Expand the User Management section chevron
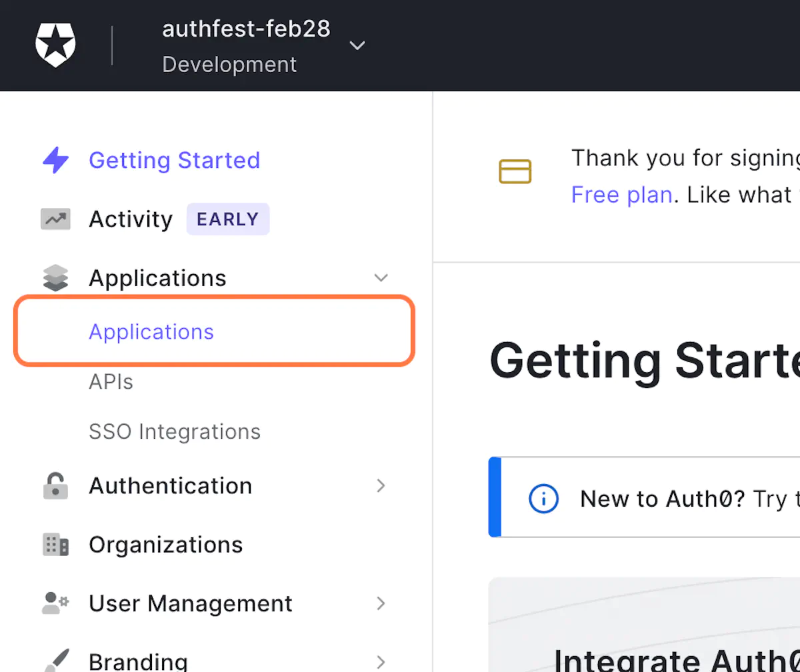Viewport: 800px width, 672px height. pyautogui.click(x=381, y=603)
